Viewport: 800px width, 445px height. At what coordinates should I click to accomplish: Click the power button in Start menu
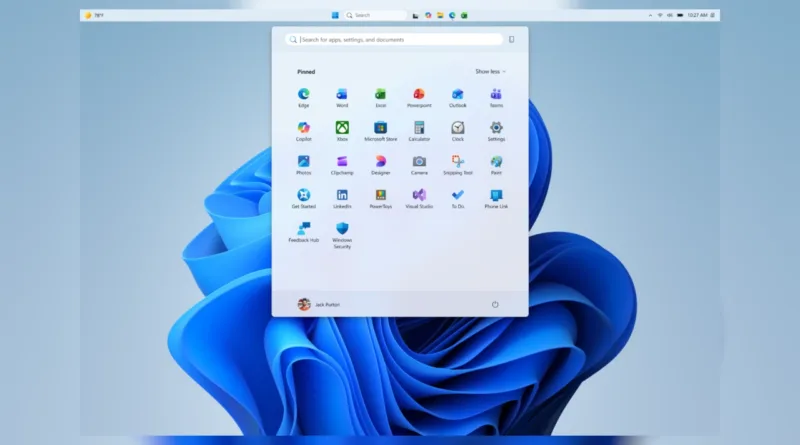click(x=495, y=304)
